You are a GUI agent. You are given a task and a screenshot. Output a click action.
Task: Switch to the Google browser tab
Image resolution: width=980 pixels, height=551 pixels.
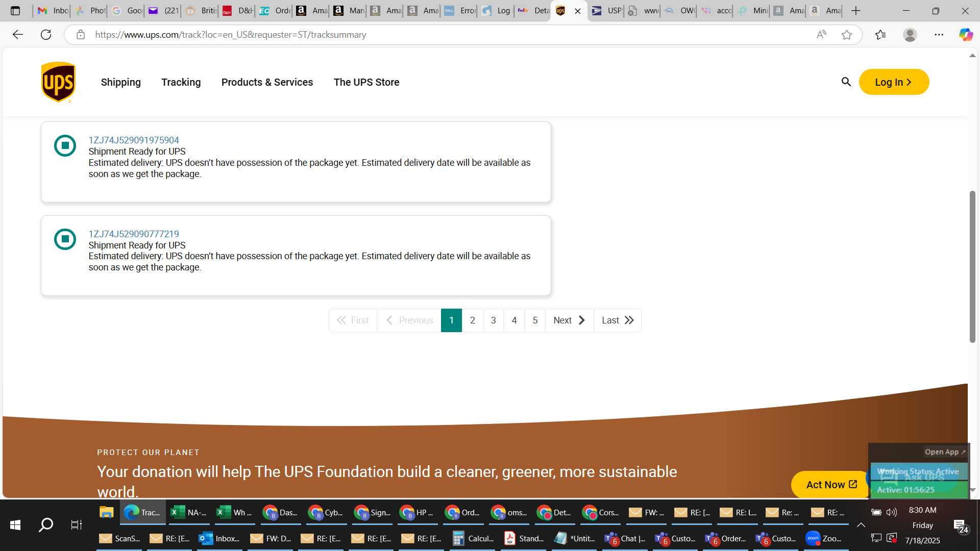pos(127,11)
